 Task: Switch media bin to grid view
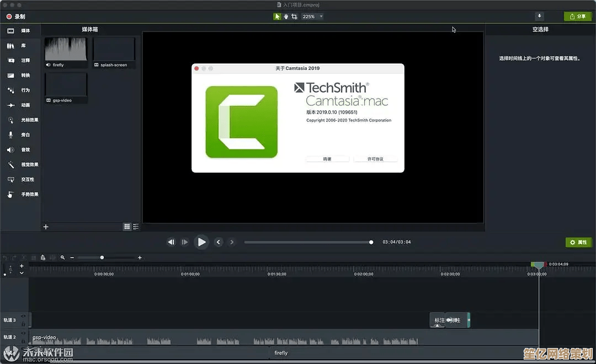coord(127,227)
